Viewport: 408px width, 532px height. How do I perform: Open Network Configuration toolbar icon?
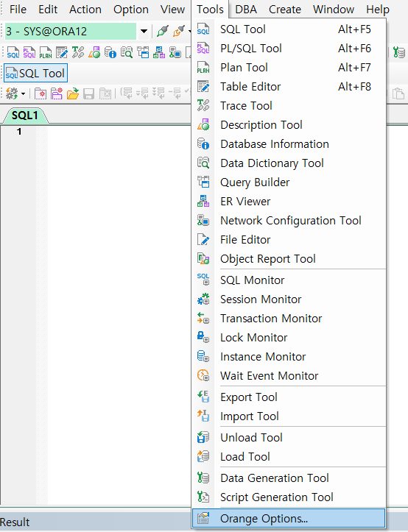[x=175, y=52]
